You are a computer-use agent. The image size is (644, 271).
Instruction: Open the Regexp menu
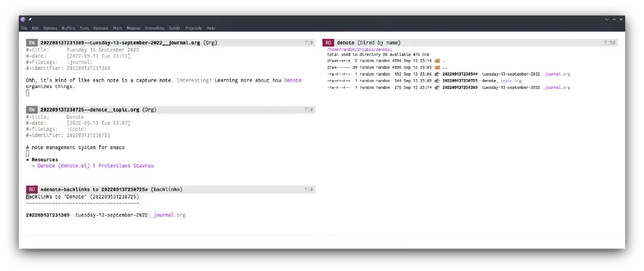(x=133, y=28)
